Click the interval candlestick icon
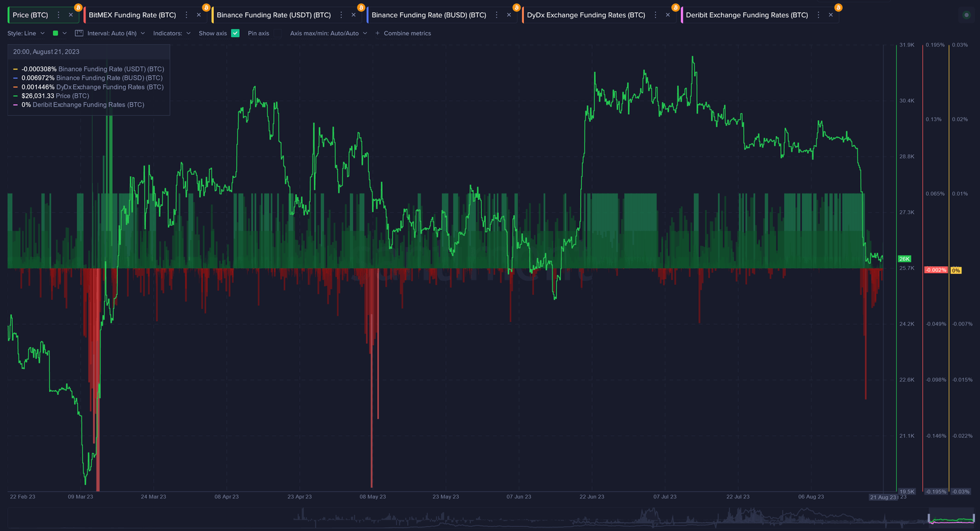980x531 pixels. click(x=79, y=33)
